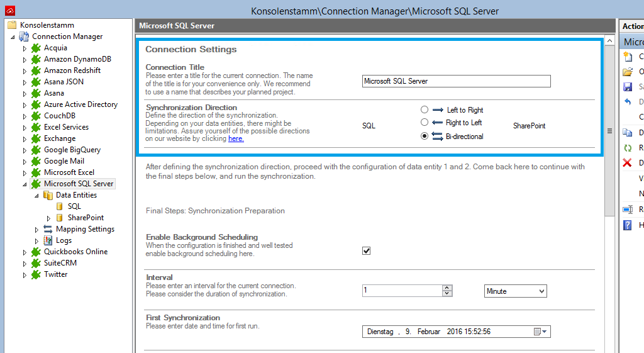Select Bi-directional synchronization option
This screenshot has height=353, width=644.
(x=425, y=136)
